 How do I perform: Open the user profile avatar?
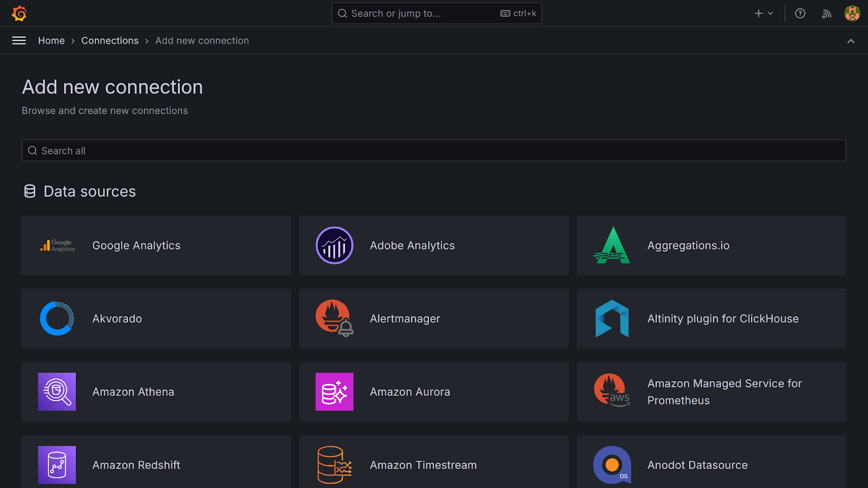tap(852, 13)
